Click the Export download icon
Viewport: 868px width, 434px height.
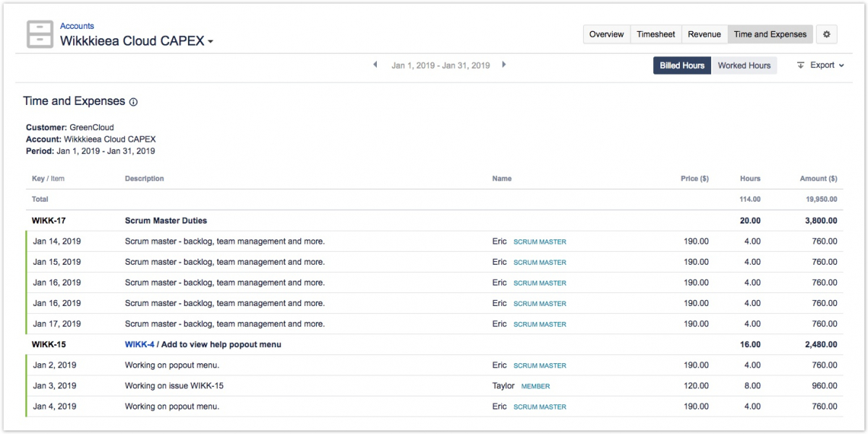[801, 65]
